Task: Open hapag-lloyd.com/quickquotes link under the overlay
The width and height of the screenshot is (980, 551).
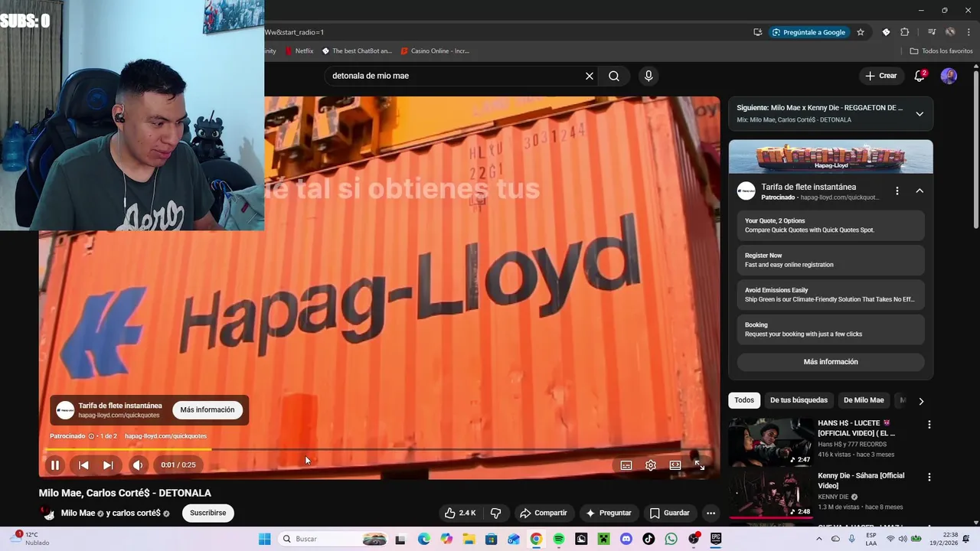Action: 165,436
